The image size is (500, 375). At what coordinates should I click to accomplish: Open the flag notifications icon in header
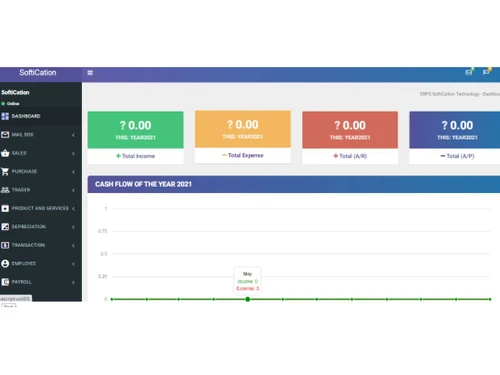[486, 72]
